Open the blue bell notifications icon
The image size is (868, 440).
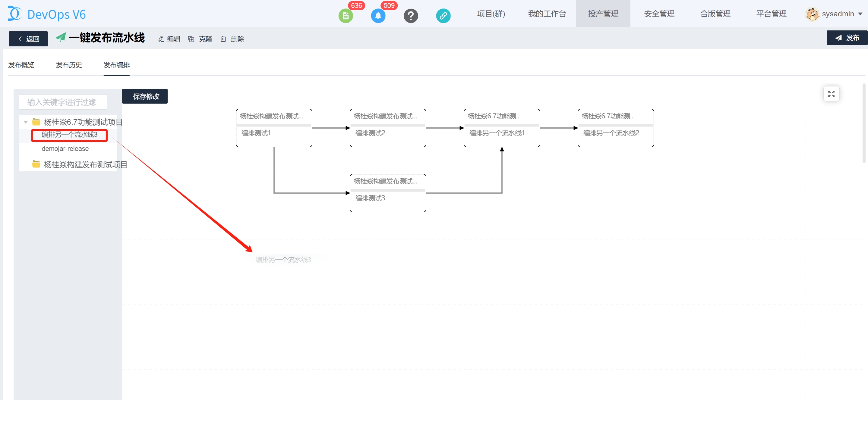pyautogui.click(x=378, y=15)
